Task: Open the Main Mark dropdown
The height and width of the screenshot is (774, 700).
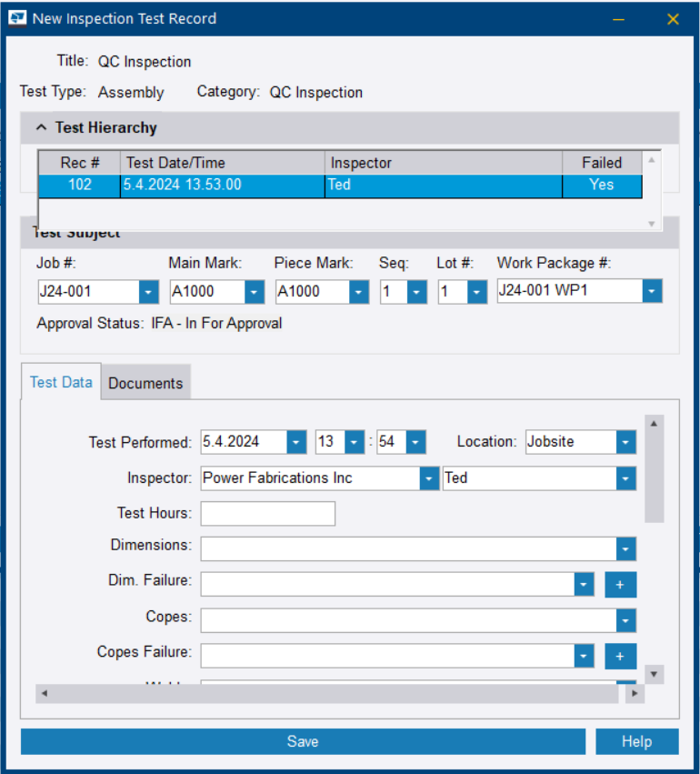Action: (255, 292)
